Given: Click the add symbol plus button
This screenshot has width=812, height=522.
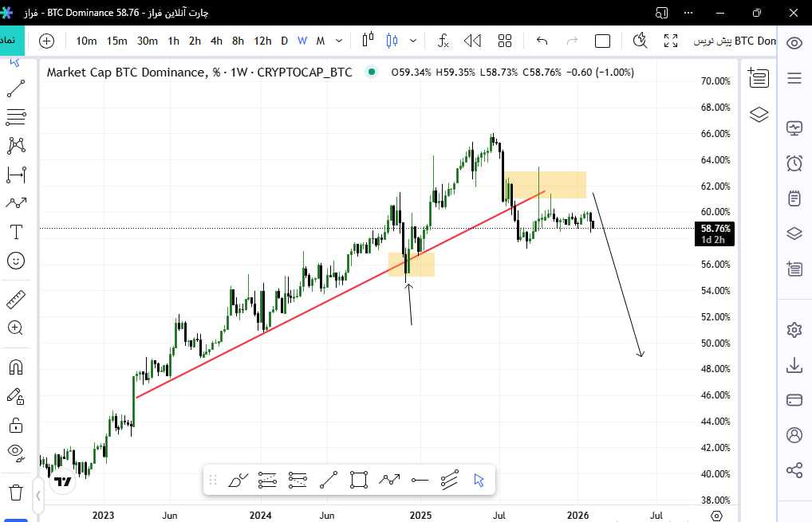Looking at the screenshot, I should pos(46,41).
